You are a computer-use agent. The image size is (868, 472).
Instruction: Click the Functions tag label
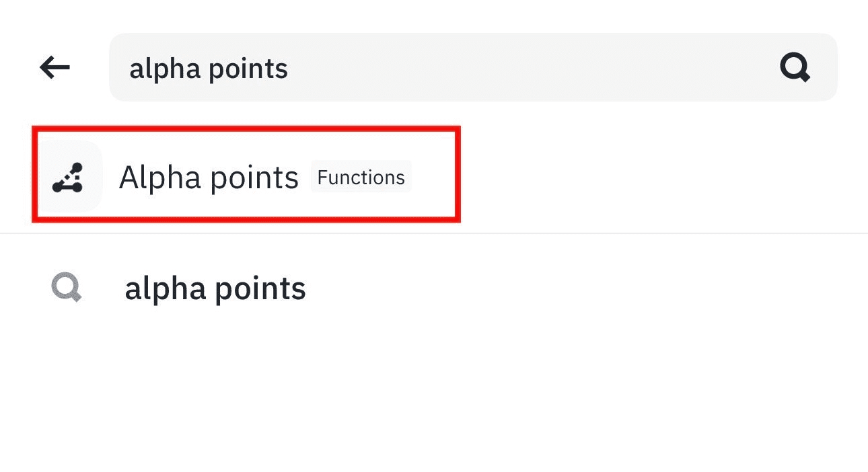pyautogui.click(x=361, y=178)
